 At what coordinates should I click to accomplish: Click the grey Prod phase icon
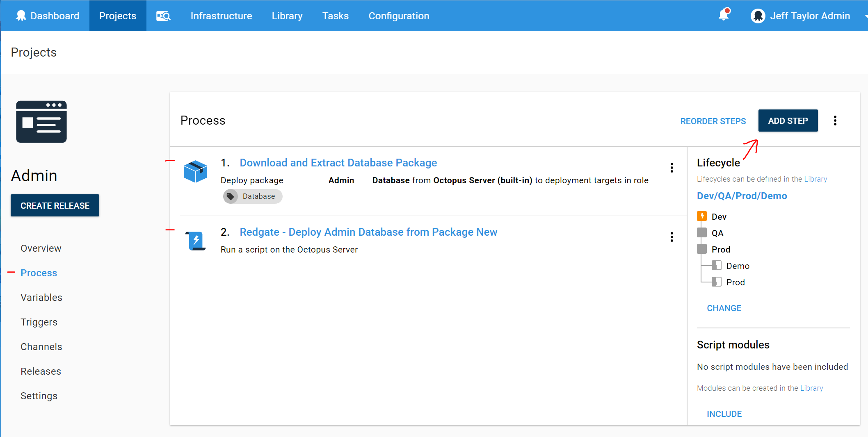(702, 249)
